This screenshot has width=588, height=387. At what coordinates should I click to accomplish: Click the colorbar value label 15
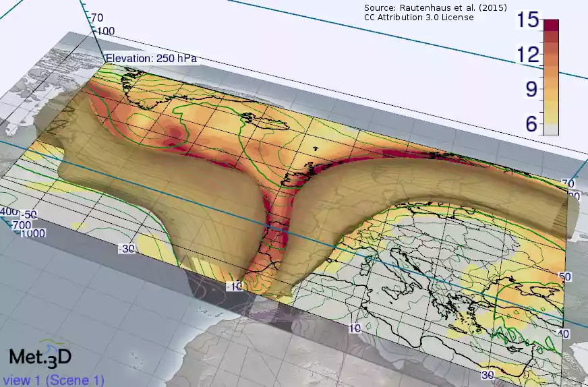[528, 20]
